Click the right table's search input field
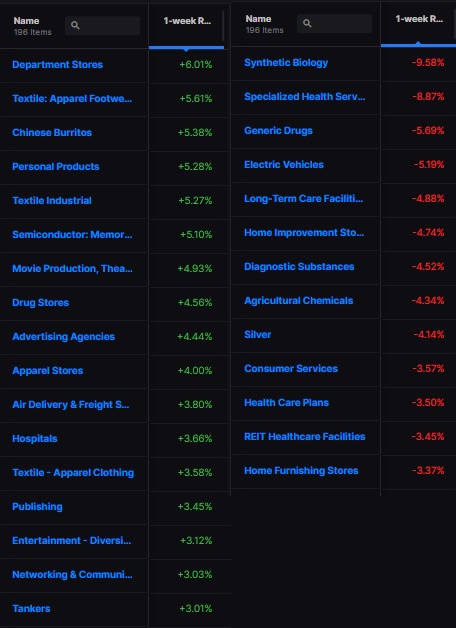This screenshot has height=628, width=456. coord(334,24)
